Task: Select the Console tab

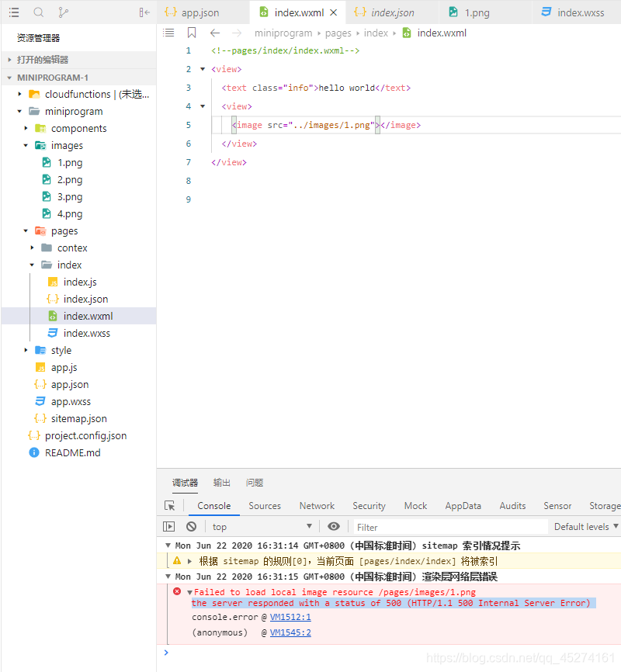Action: 214,506
